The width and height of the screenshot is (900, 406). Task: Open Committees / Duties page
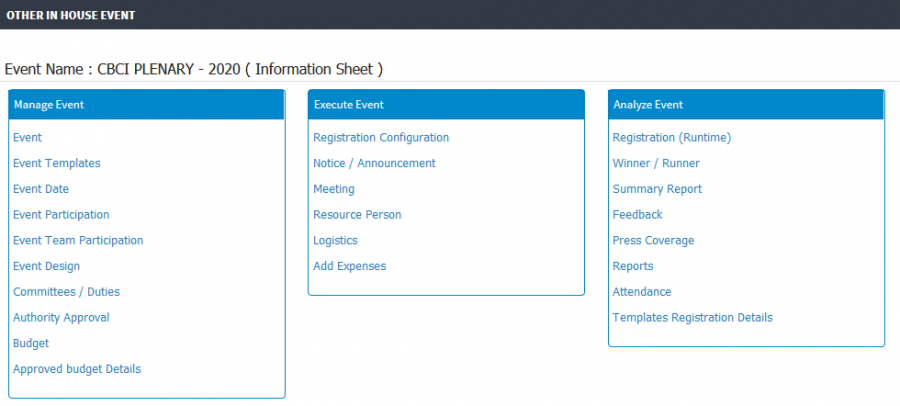pos(67,292)
